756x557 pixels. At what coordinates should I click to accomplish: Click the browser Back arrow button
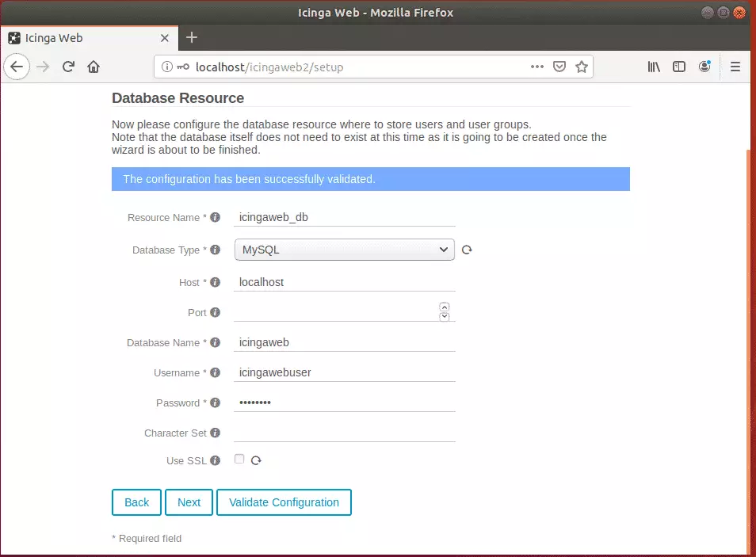(17, 67)
